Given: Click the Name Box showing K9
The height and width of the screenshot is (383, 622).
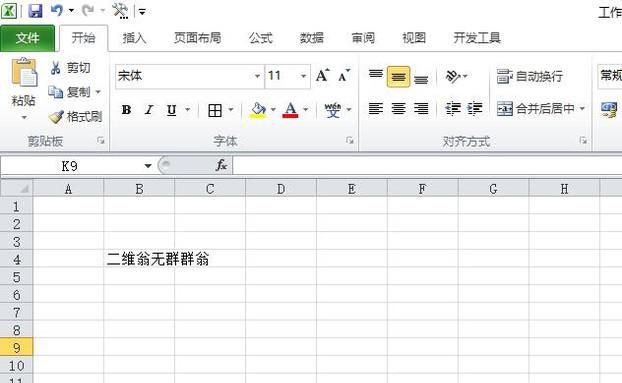Looking at the screenshot, I should 70,166.
